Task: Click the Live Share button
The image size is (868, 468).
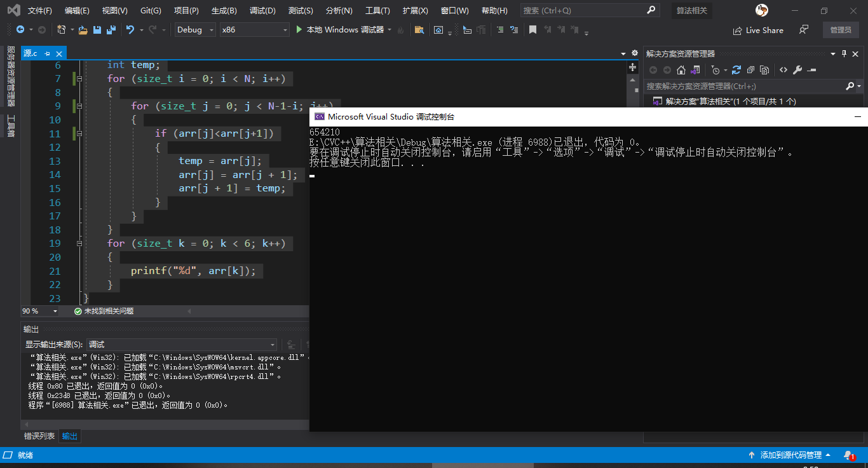Action: [x=758, y=31]
